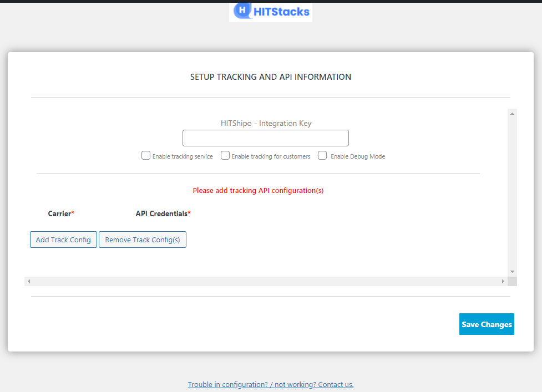
Task: Save Changes to the configuration
Action: (487, 324)
